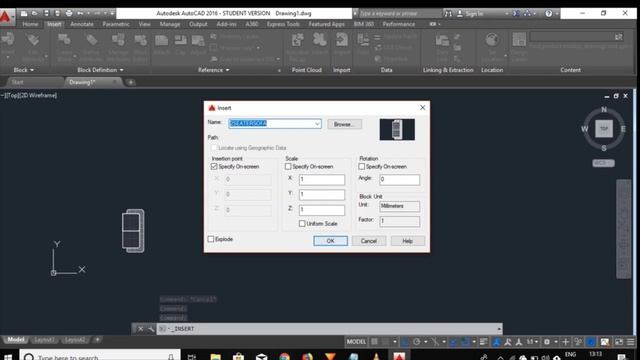Open the command line history arrow

coord(499,329)
